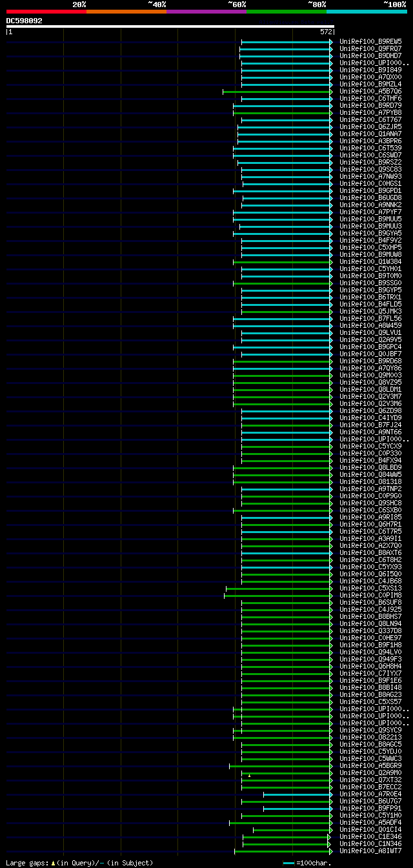The height and width of the screenshot is (868, 413).
Task: Click the green alignment bar for UniRef100_A5ADF4
Action: [281, 823]
